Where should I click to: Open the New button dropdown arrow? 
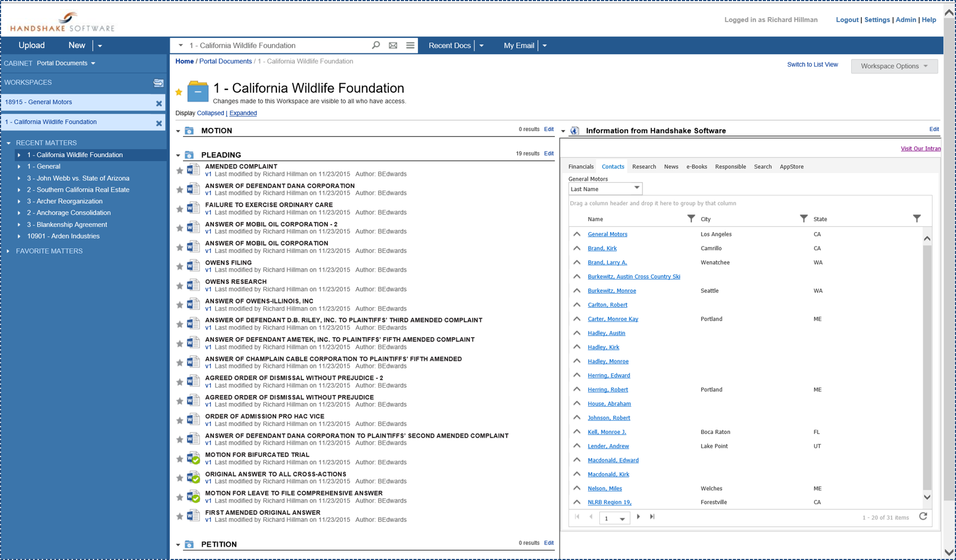[x=100, y=46]
